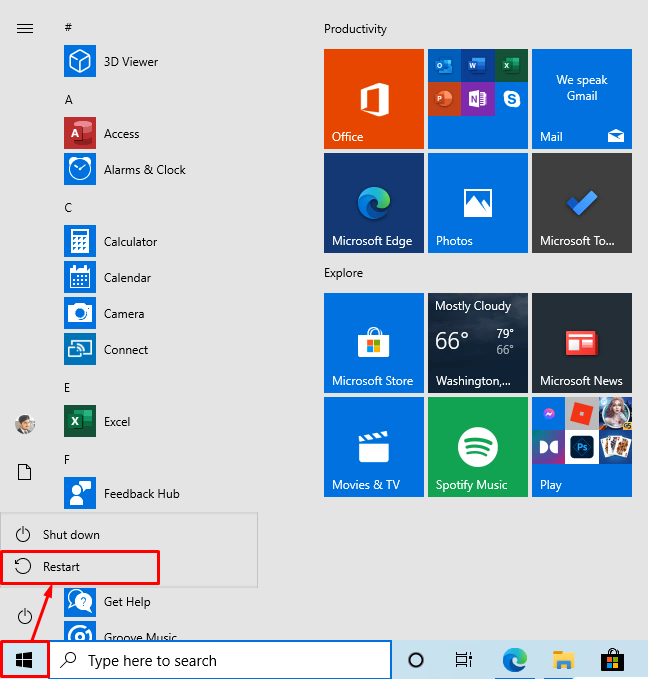The image size is (648, 679).
Task: Open Dolby icon in the Play tile
Action: coord(548,447)
